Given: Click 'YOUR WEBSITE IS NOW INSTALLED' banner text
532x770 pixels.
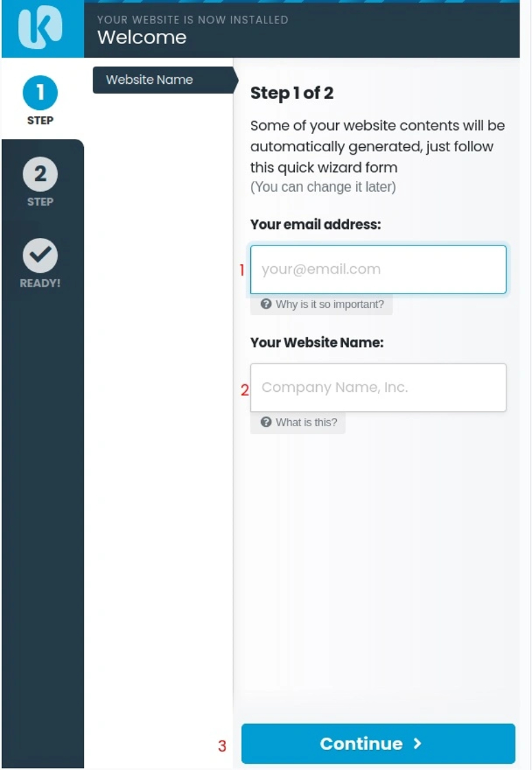Looking at the screenshot, I should point(192,19).
